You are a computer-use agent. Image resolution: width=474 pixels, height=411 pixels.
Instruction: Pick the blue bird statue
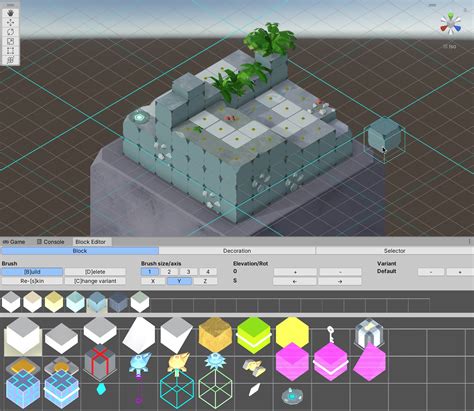click(x=140, y=365)
